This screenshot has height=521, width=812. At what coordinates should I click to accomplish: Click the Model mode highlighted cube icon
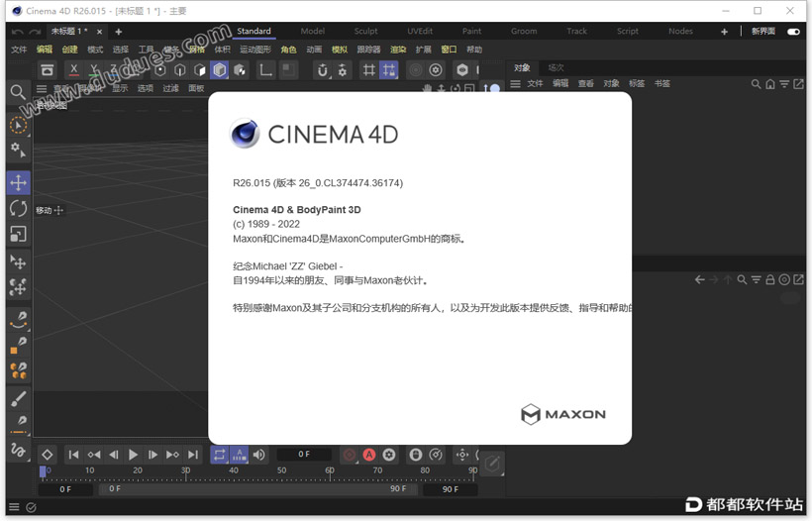pos(220,70)
